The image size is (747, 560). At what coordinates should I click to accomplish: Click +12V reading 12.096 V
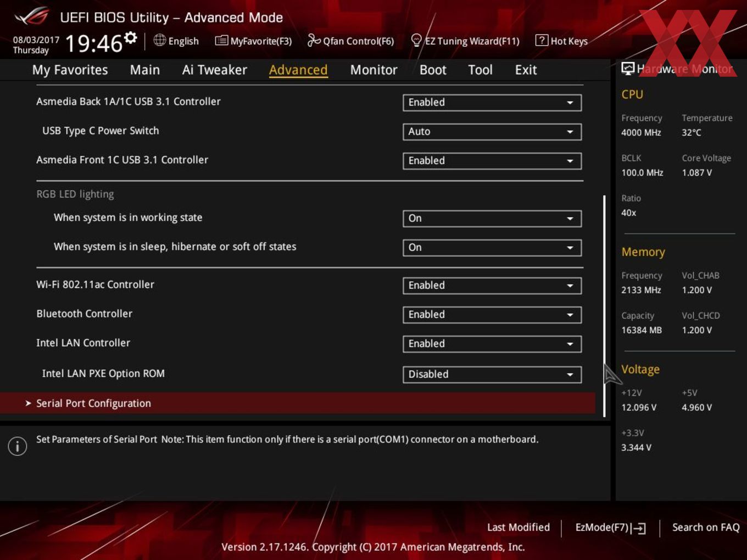(x=639, y=407)
